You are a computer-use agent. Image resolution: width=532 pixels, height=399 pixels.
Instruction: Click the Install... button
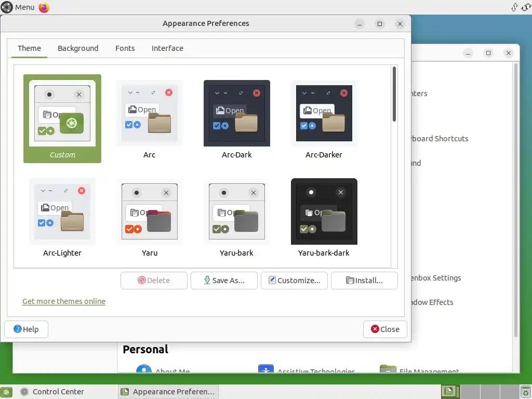click(x=364, y=280)
